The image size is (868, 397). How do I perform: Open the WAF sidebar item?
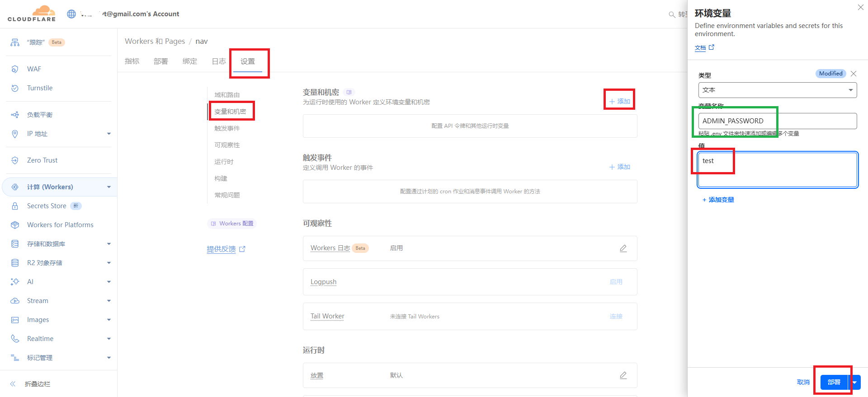pyautogui.click(x=34, y=69)
